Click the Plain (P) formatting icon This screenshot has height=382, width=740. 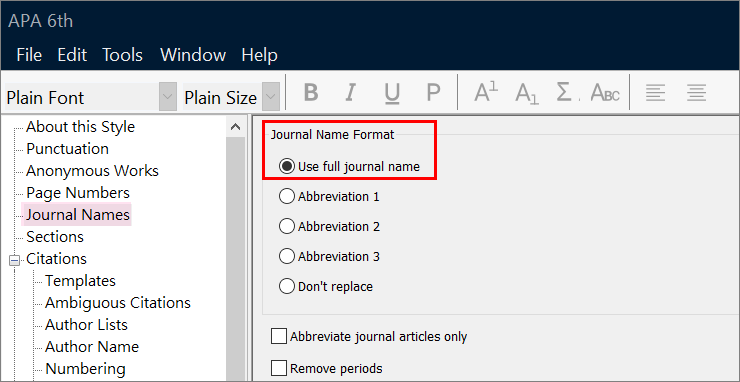[x=433, y=93]
